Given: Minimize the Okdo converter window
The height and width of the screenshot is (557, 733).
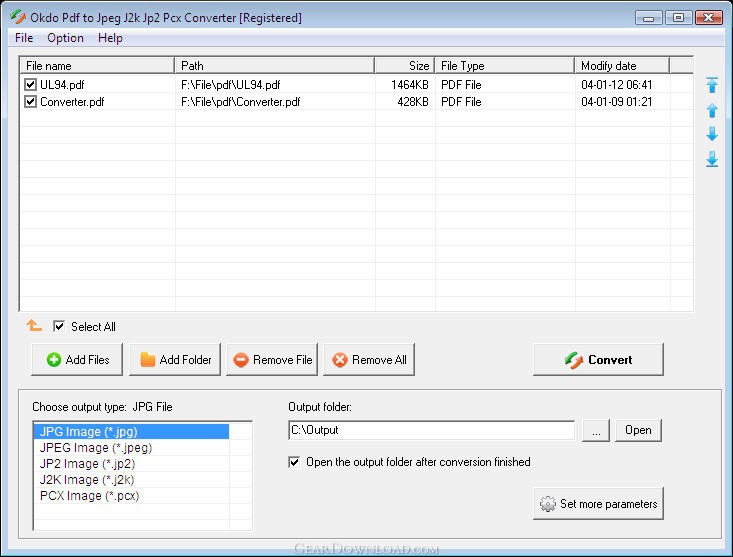Looking at the screenshot, I should coord(649,18).
